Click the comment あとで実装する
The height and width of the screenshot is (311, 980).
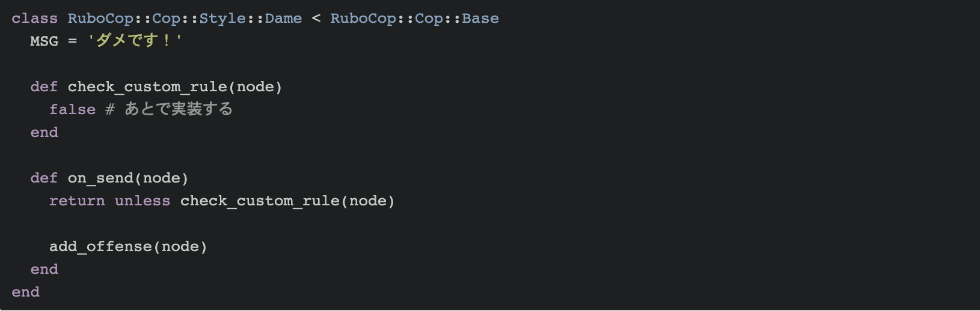point(169,109)
